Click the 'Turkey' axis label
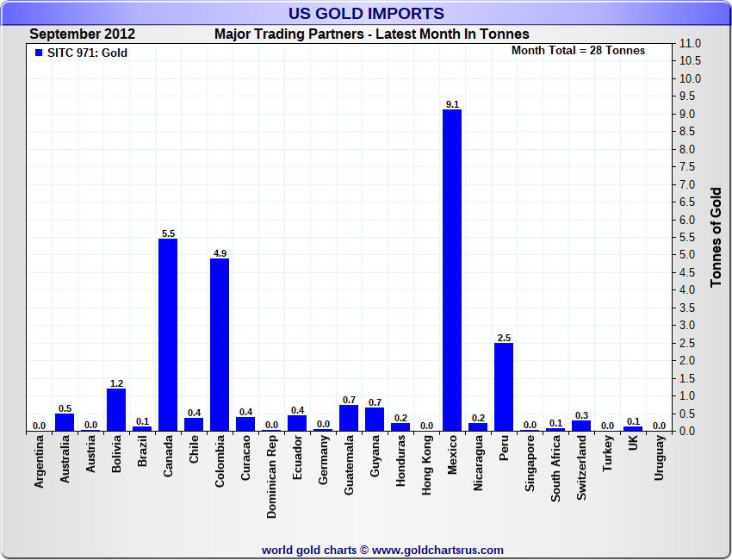This screenshot has height=560, width=732. 607,453
